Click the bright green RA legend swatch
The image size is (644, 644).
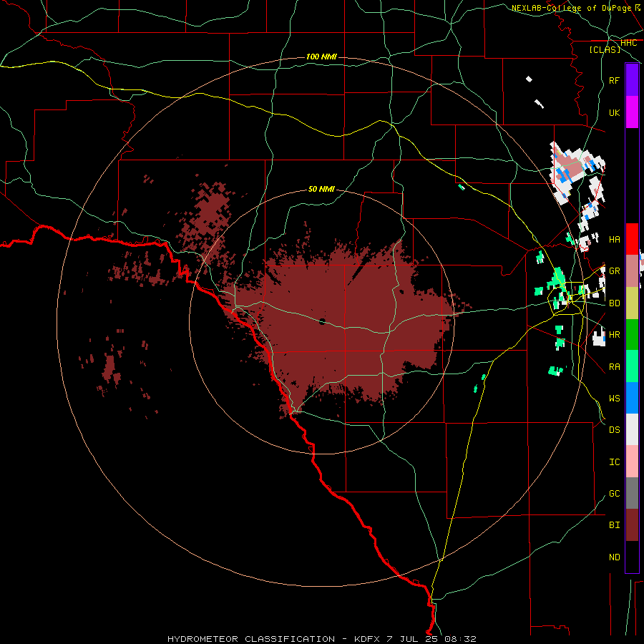[632, 366]
